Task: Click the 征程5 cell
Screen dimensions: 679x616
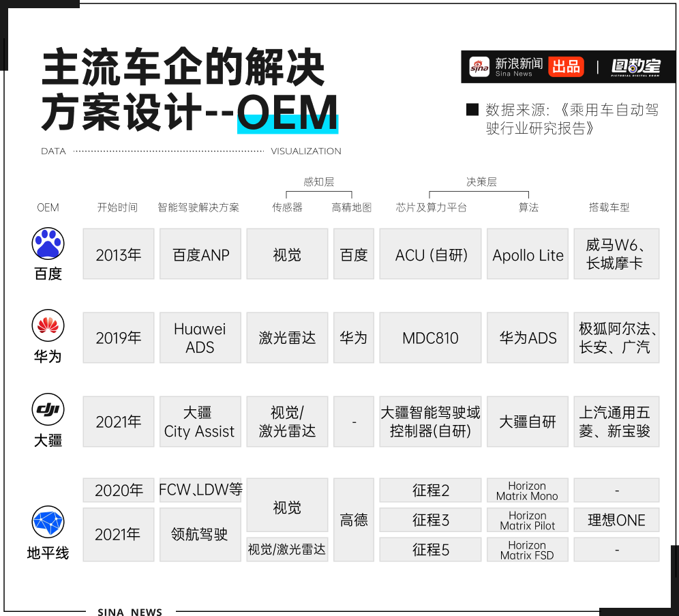Action: pos(430,550)
